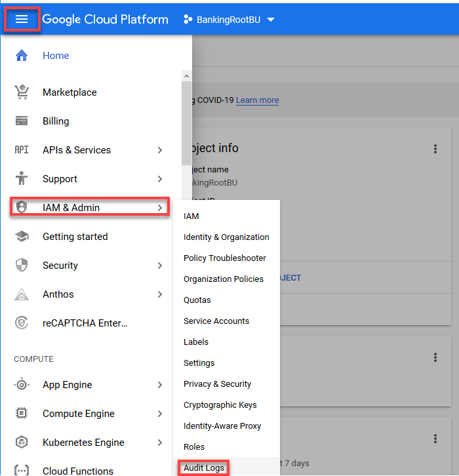Open the bottom card three-dot menu
Screen dimensions: 459x476
tap(435, 439)
